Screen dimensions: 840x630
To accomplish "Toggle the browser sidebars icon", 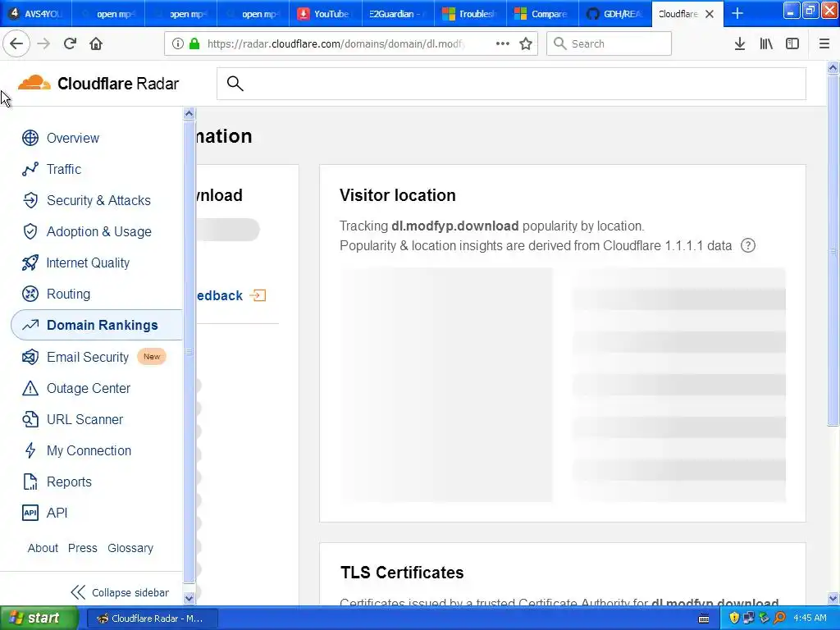I will tap(792, 43).
